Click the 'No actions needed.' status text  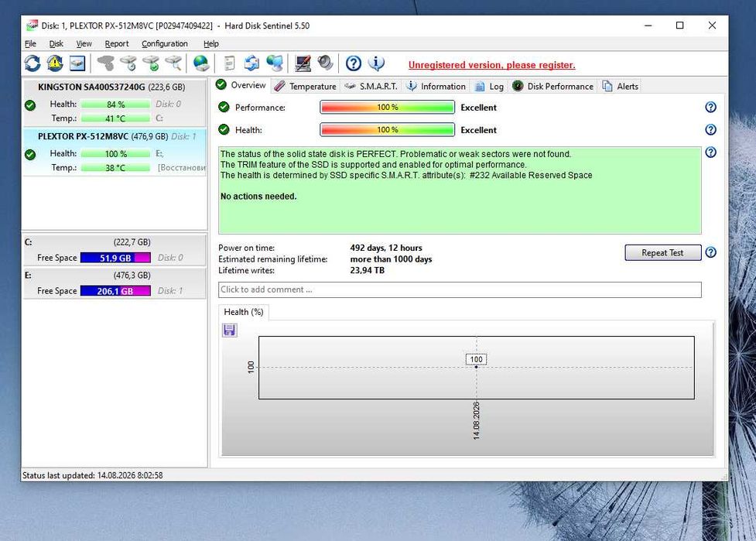(258, 197)
